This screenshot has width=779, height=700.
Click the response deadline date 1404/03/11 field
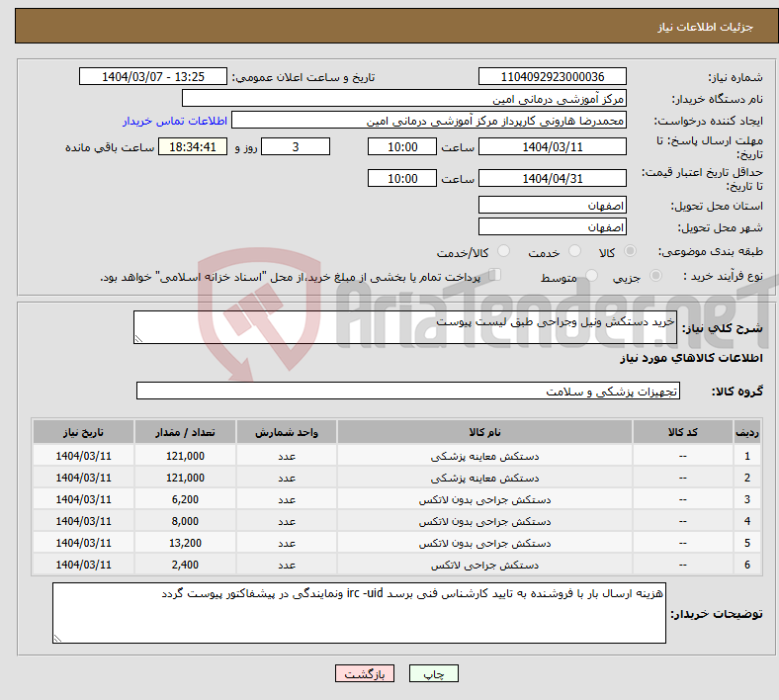pyautogui.click(x=552, y=146)
